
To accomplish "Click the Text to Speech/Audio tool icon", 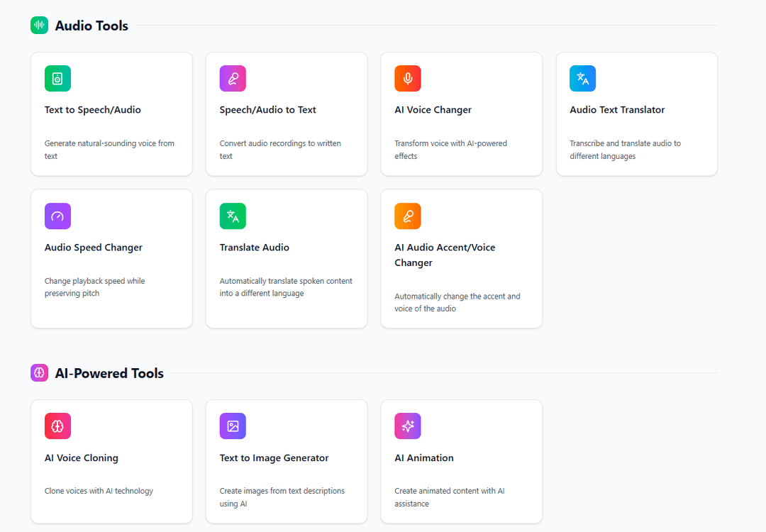I will 57,78.
